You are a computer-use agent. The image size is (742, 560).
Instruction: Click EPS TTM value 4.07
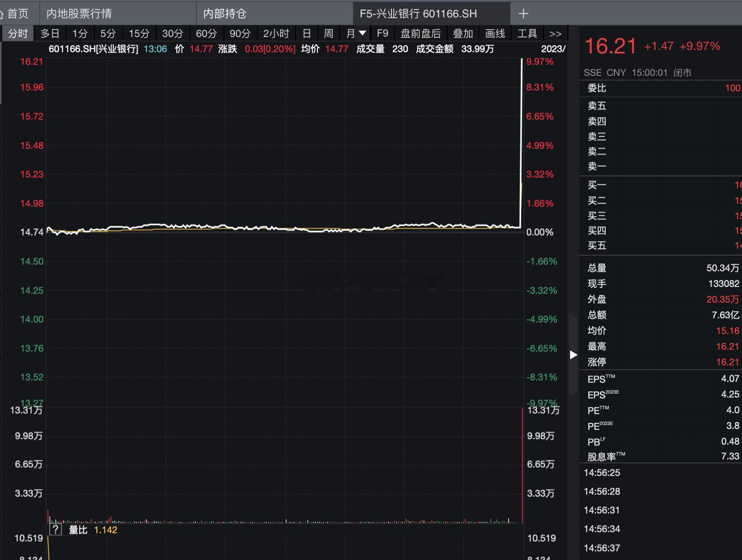[730, 379]
